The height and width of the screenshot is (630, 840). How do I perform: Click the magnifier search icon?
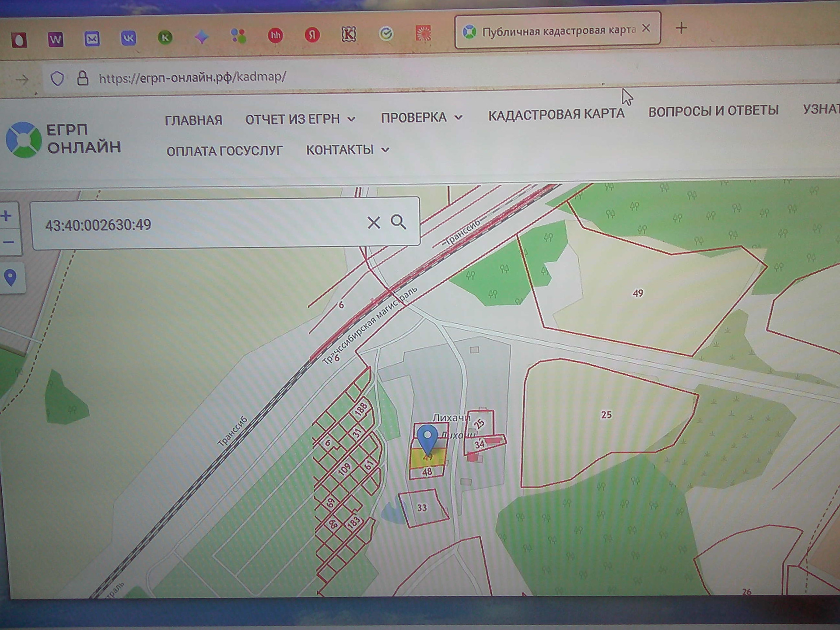(398, 222)
